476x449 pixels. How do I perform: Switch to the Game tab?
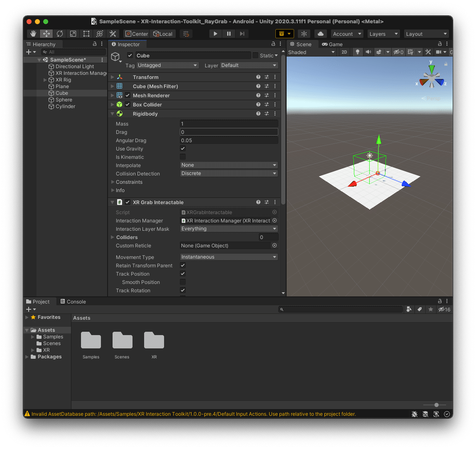click(x=332, y=44)
